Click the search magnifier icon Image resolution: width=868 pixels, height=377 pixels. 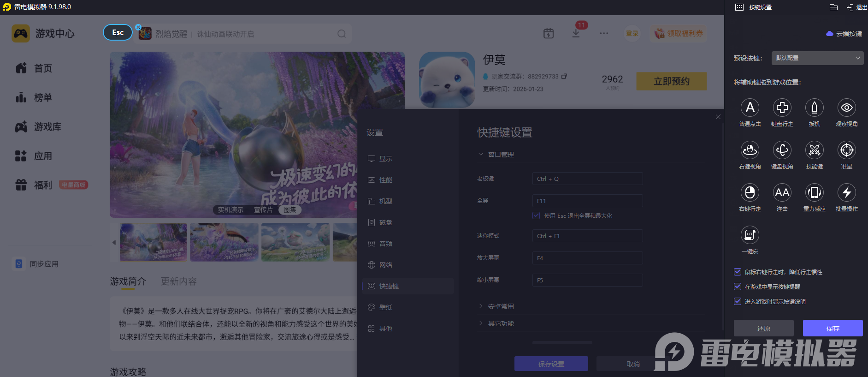tap(342, 34)
